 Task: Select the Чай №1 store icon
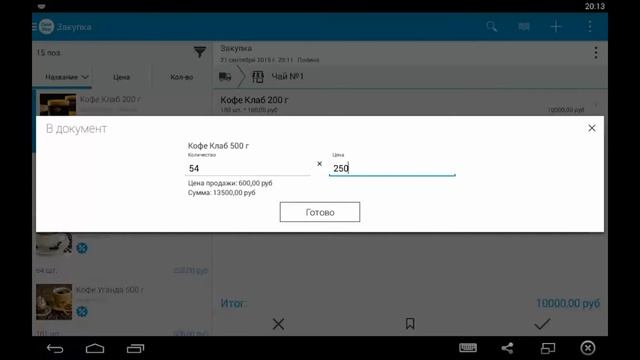pyautogui.click(x=258, y=76)
